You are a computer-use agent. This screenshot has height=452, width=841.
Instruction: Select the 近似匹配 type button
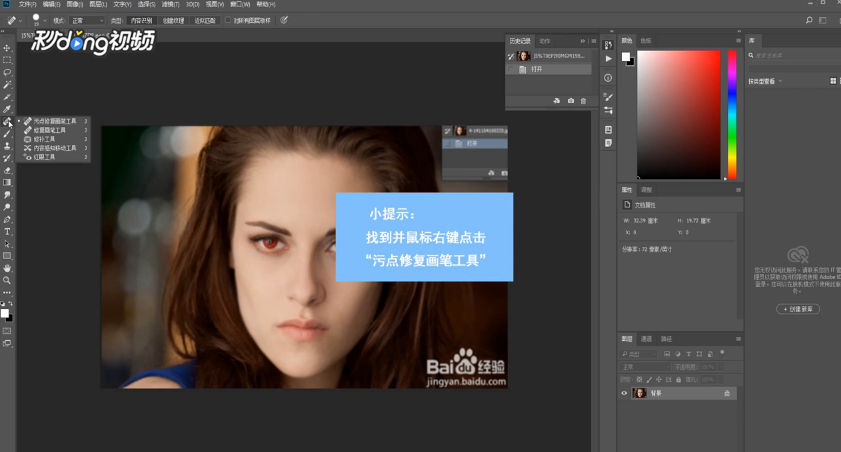coord(205,20)
